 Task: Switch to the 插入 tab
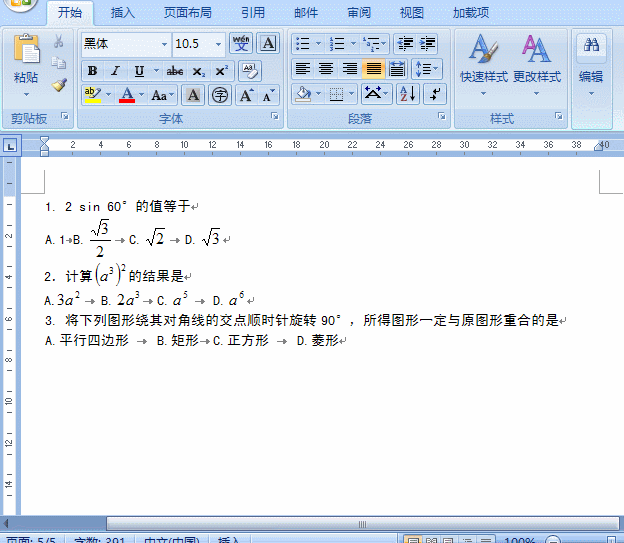(x=123, y=13)
